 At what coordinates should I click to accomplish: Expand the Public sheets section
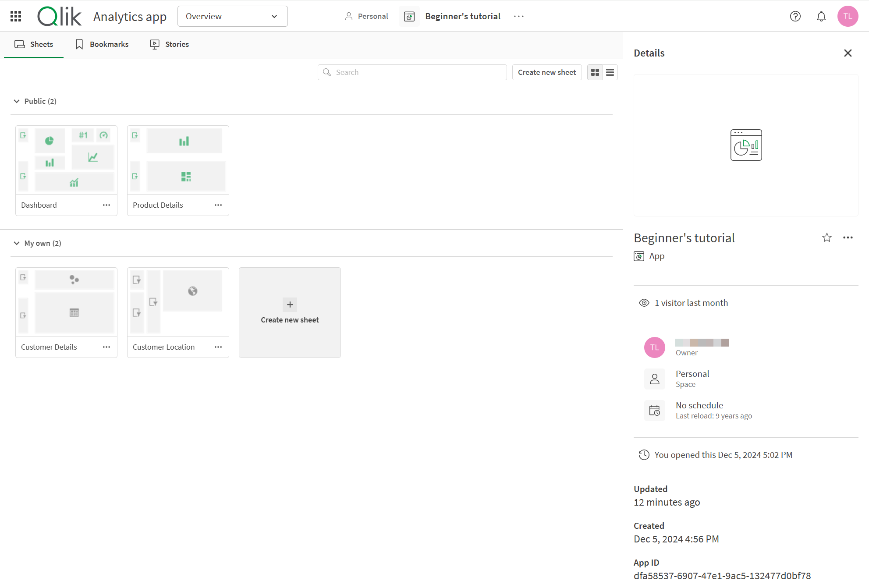pyautogui.click(x=17, y=101)
